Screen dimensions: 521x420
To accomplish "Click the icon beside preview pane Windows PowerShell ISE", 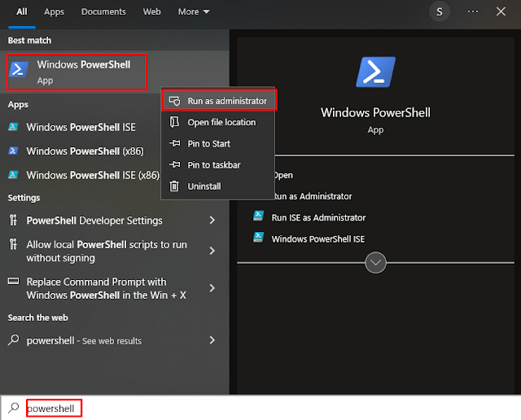I will point(259,237).
